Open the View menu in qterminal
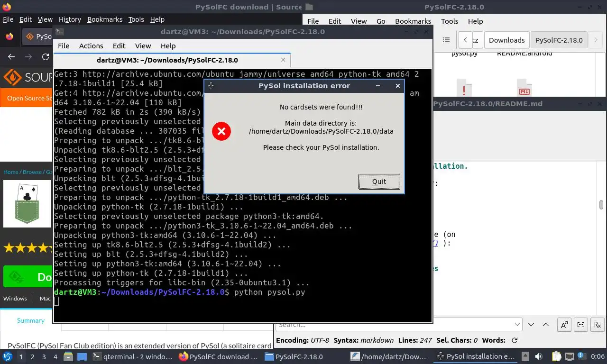Viewport: 607px width, 364px height. (x=143, y=46)
